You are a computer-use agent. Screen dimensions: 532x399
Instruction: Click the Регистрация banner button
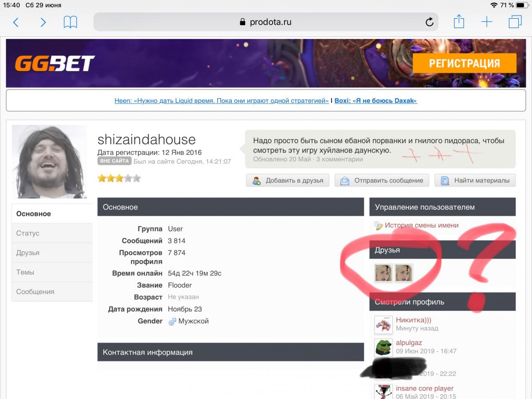point(465,63)
